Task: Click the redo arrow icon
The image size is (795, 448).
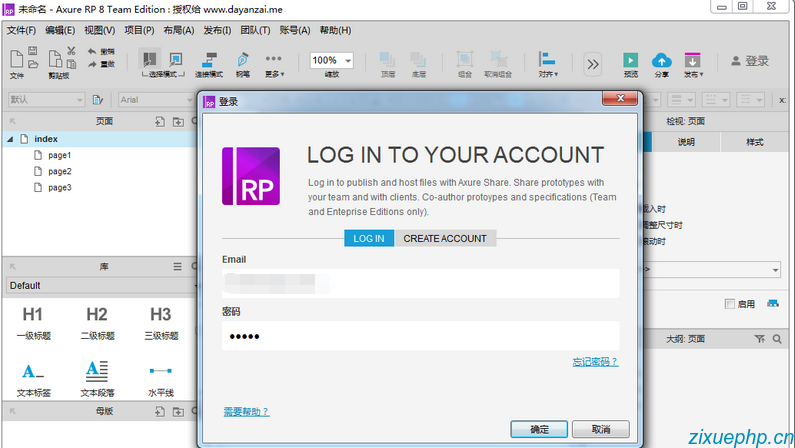Action: pos(92,64)
